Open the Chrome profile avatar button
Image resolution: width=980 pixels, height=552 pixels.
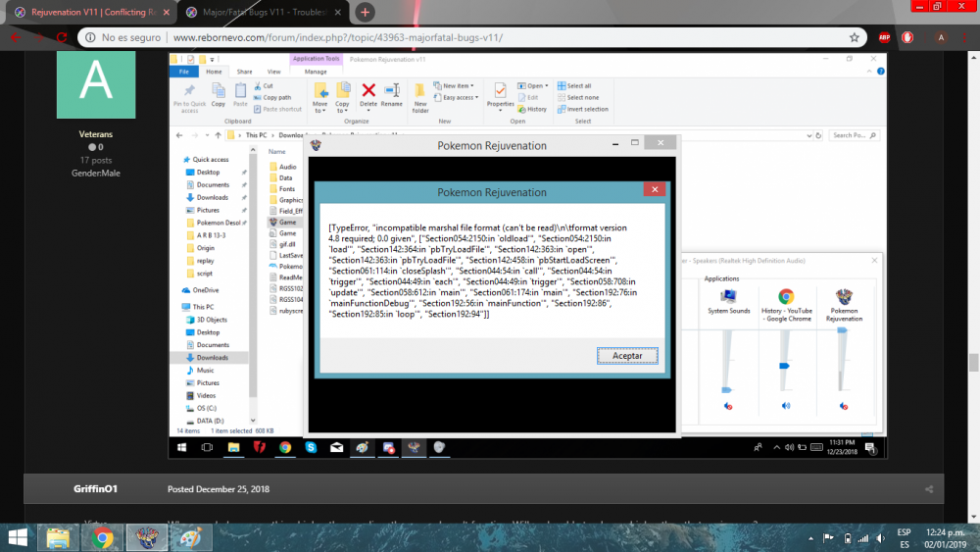pyautogui.click(x=941, y=37)
